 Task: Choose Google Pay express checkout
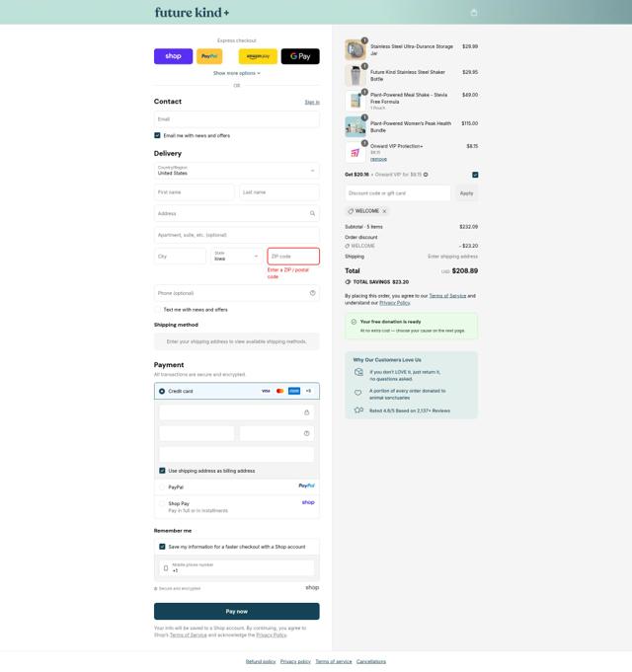tap(300, 56)
